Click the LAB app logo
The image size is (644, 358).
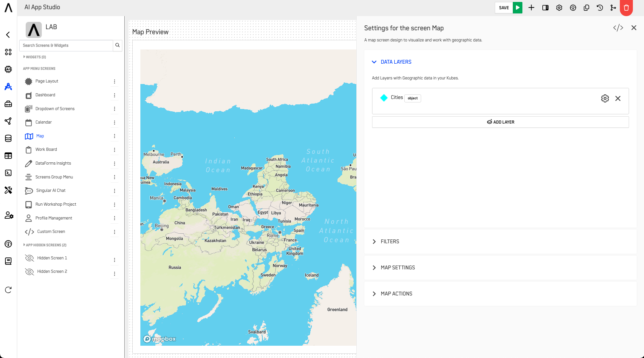pos(34,30)
